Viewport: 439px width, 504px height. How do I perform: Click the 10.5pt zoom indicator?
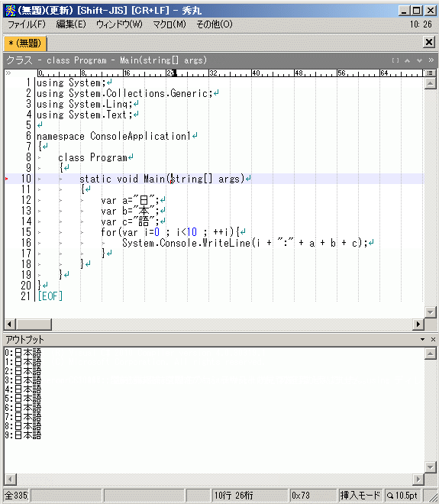click(x=402, y=496)
